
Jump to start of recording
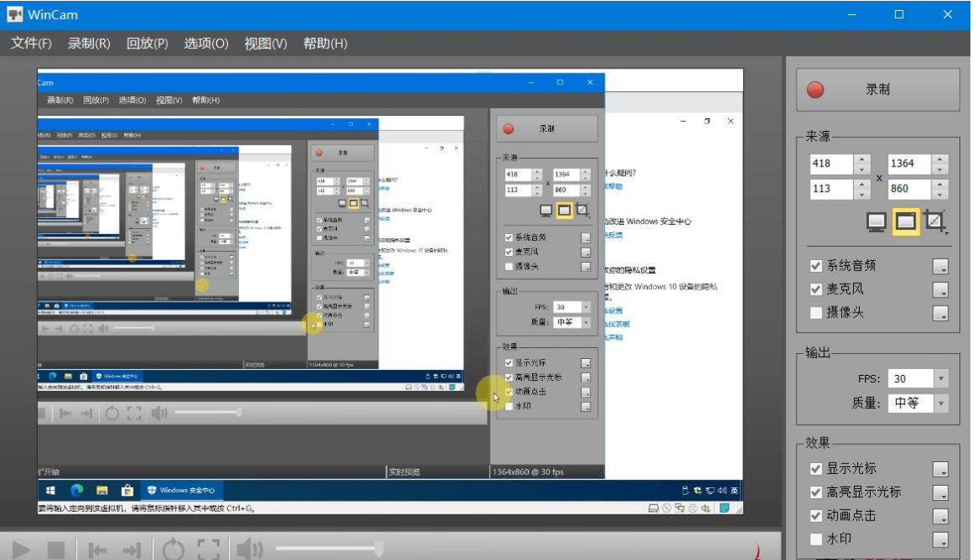click(x=97, y=551)
